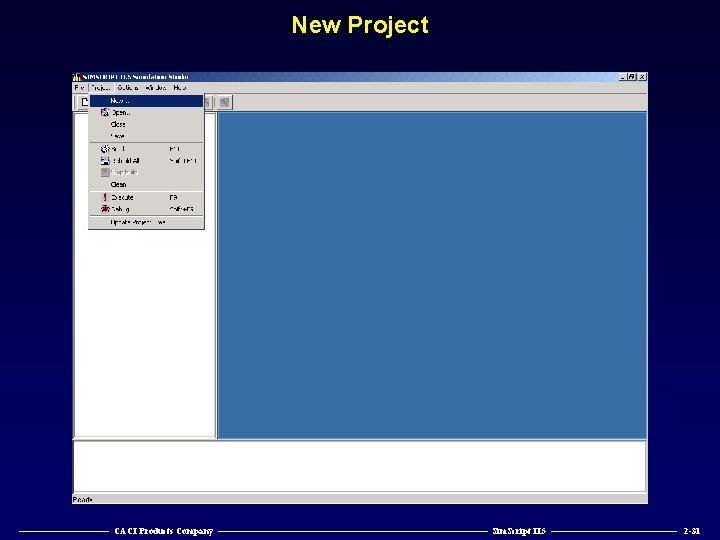Click the new document toolbar icon
This screenshot has width=720, height=540.
tap(84, 102)
